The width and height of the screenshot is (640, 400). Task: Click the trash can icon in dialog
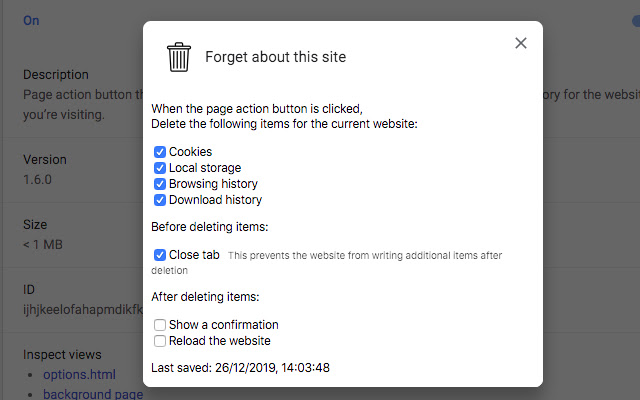tap(179, 57)
